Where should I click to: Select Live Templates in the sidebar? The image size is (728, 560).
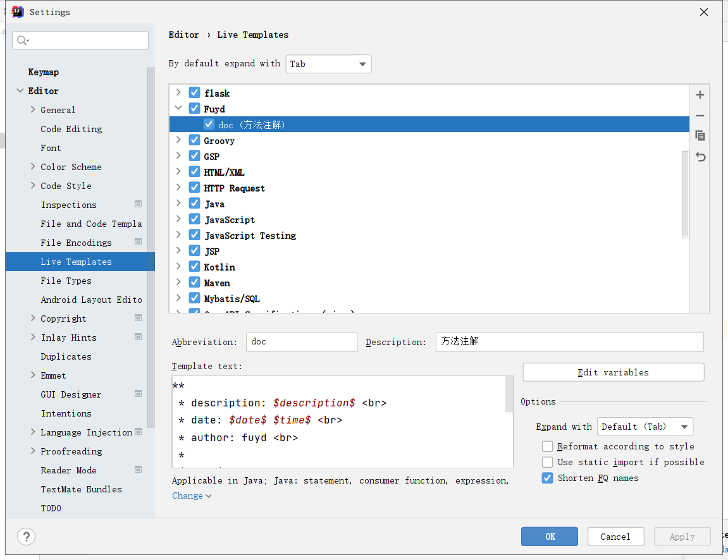pyautogui.click(x=80, y=262)
